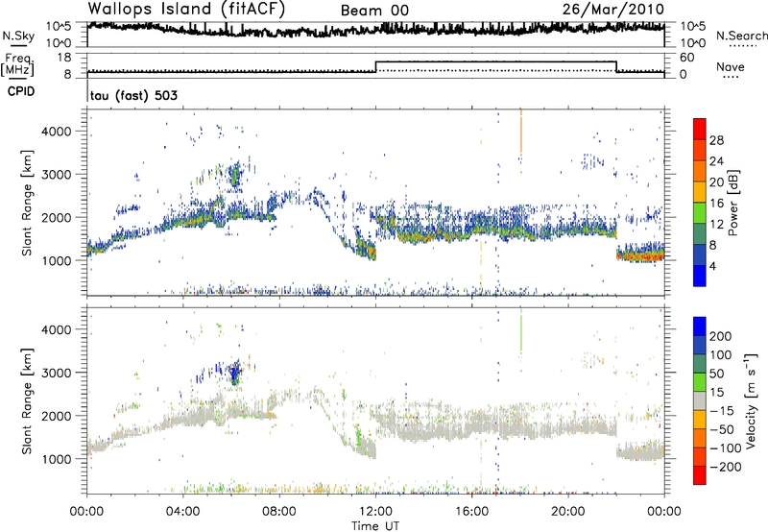Click the 'N.Sky' legend label
This screenshot has height=532, width=768.
pyautogui.click(x=18, y=36)
